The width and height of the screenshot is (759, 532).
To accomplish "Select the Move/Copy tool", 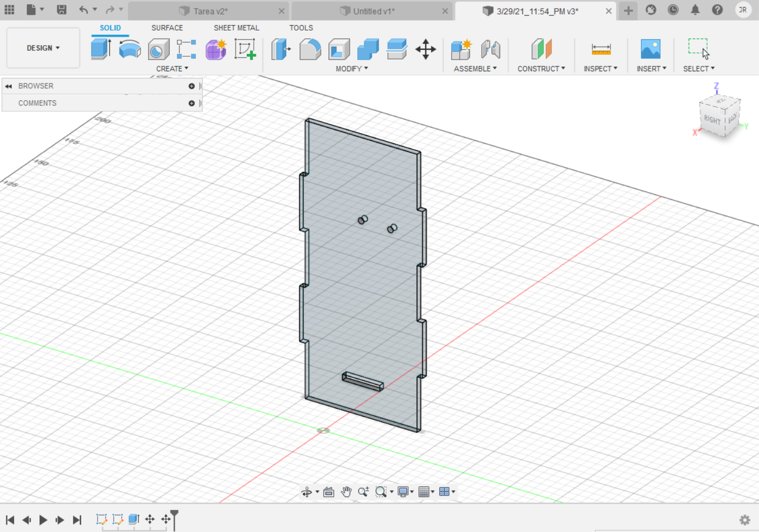I will point(426,49).
